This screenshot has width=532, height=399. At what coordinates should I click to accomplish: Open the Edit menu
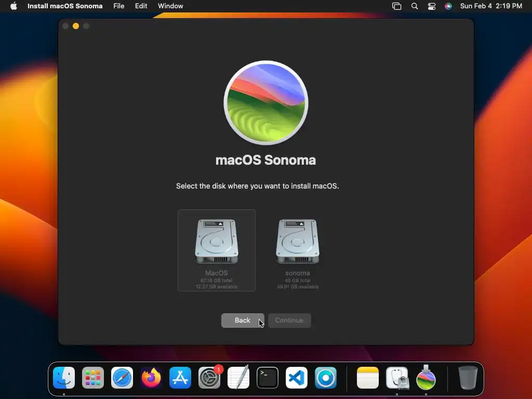(141, 6)
